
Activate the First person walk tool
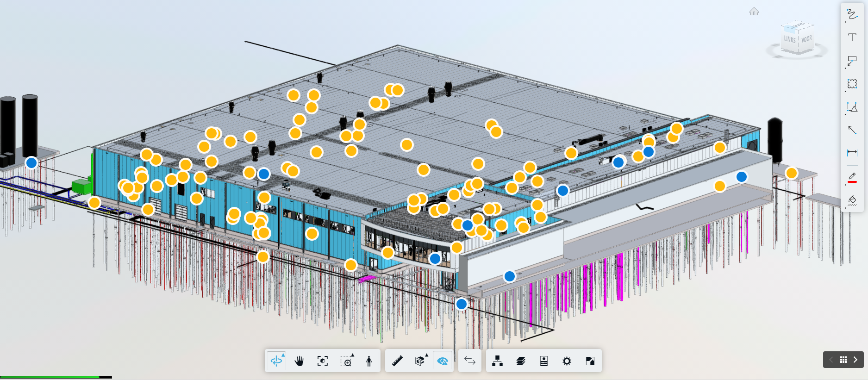[x=369, y=361]
